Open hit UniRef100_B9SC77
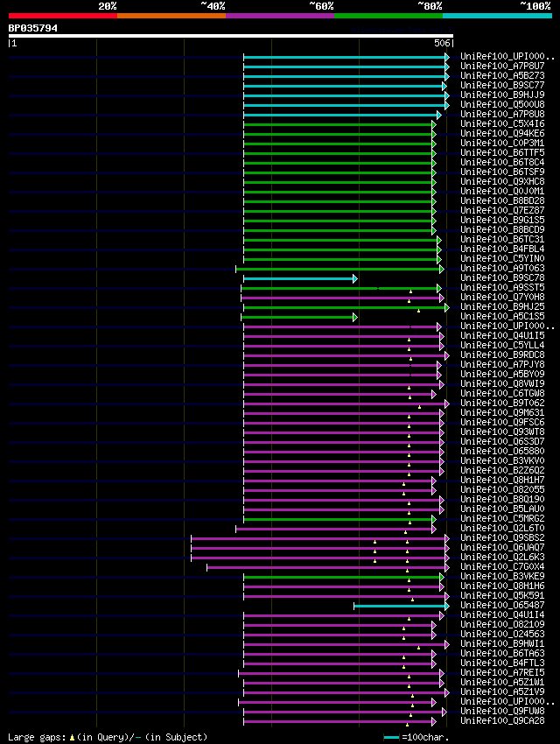This screenshot has height=744, width=560. [502, 86]
